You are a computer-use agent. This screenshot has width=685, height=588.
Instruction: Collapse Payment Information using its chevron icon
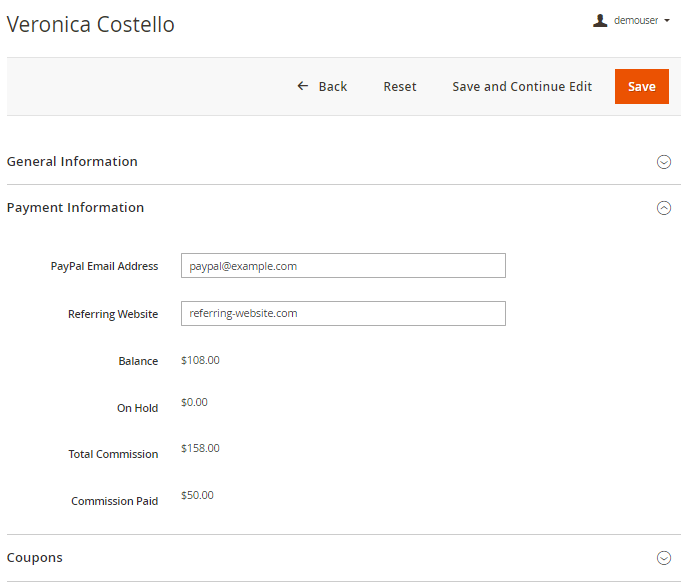[x=663, y=208]
